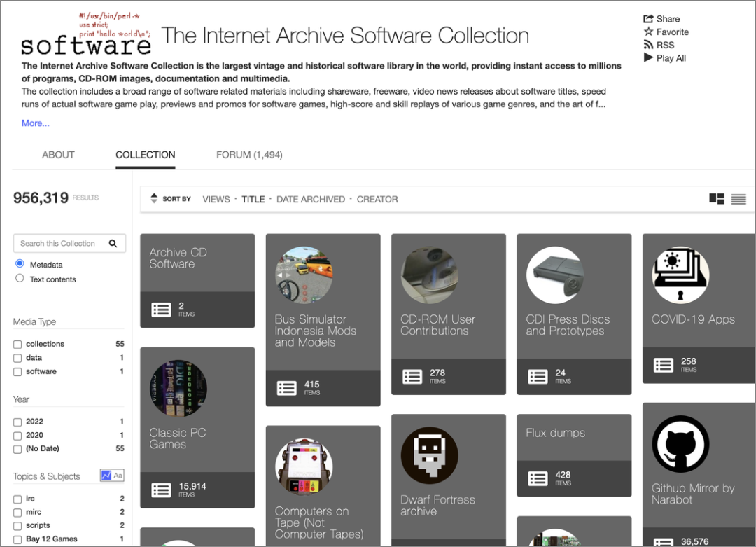Image resolution: width=756 pixels, height=547 pixels.
Task: Open Topics & Subjects alphabetical Aa icon
Action: point(118,476)
